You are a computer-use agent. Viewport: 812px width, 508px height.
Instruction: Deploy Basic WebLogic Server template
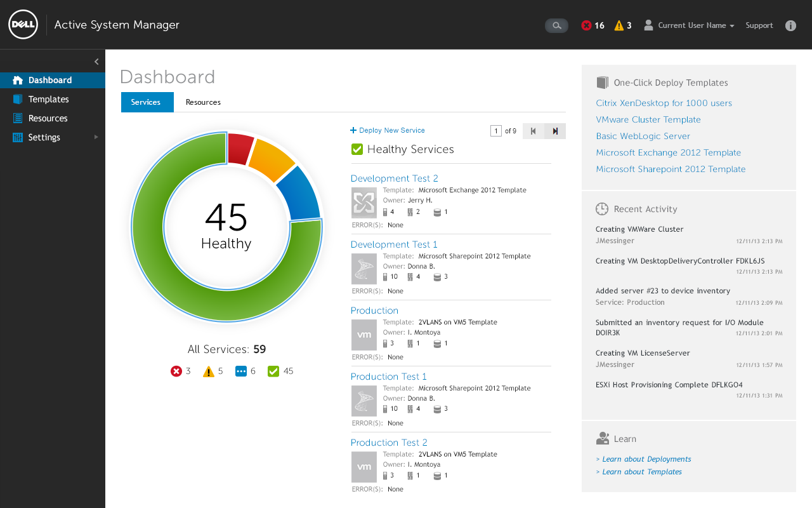pyautogui.click(x=643, y=136)
